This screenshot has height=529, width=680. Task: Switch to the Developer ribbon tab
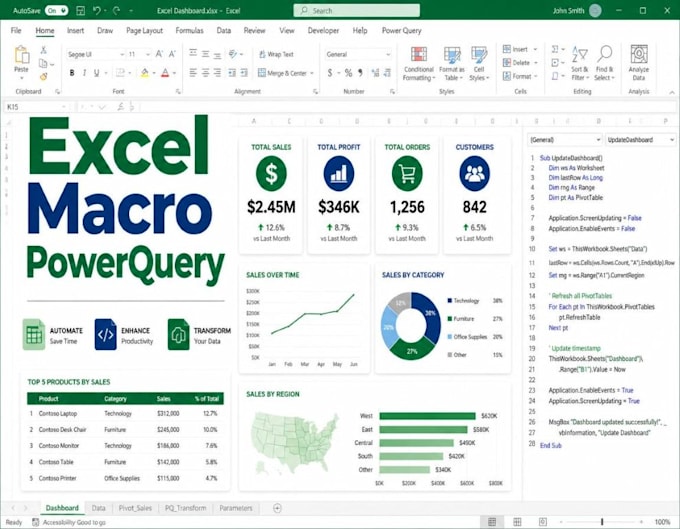[x=323, y=30]
